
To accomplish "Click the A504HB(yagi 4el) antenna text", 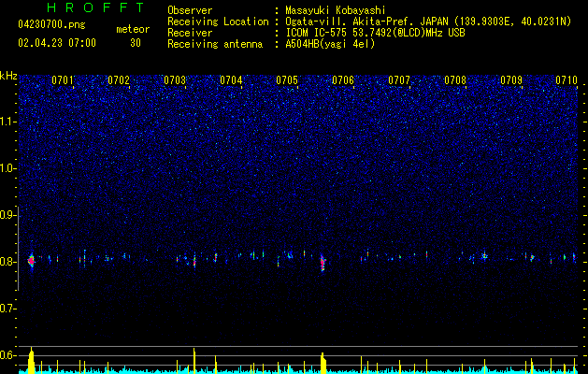I will pos(330,44).
